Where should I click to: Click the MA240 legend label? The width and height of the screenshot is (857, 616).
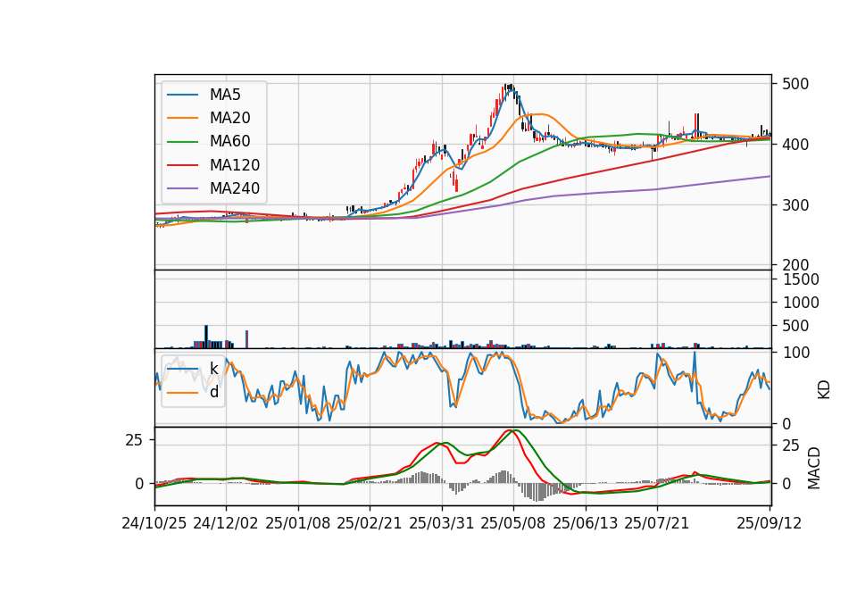pos(235,188)
